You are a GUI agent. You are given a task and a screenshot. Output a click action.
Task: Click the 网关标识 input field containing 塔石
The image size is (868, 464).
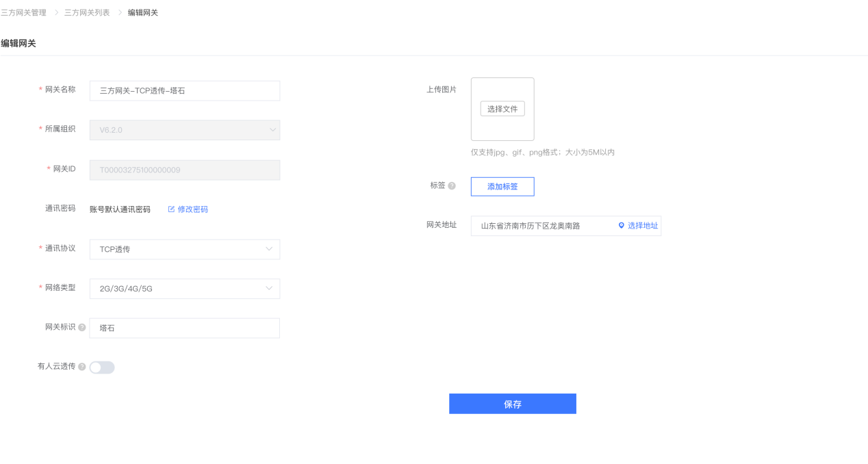pos(185,328)
